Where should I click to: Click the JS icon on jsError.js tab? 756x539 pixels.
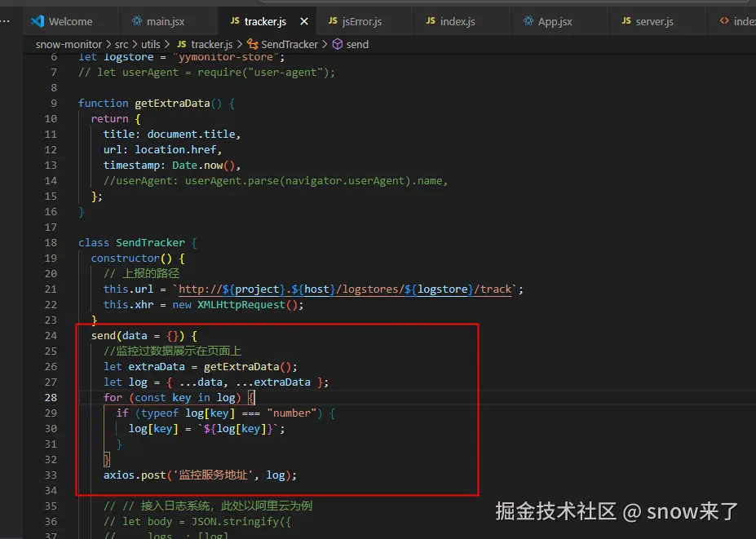click(x=333, y=20)
